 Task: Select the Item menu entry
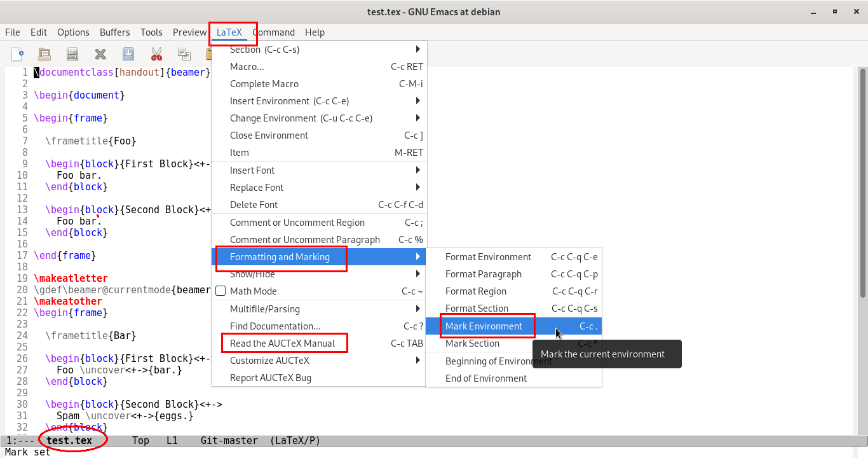pyautogui.click(x=319, y=152)
